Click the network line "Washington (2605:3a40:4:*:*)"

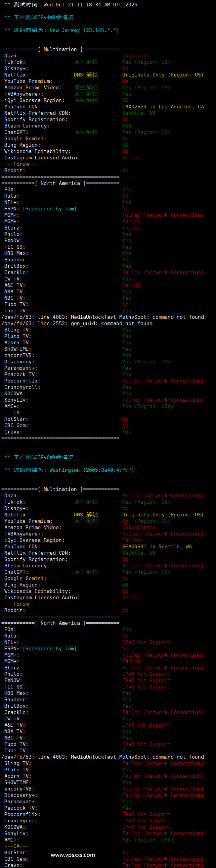tap(91, 470)
